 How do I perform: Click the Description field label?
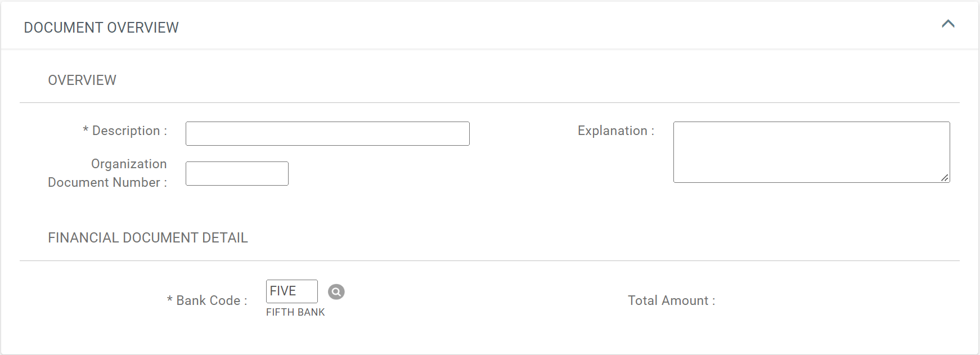(125, 131)
